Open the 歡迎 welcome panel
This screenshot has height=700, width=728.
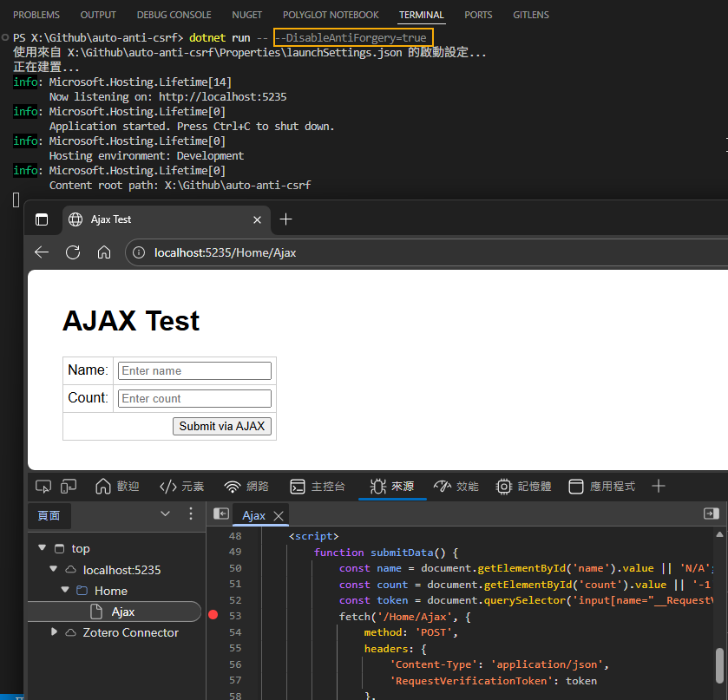pos(117,486)
